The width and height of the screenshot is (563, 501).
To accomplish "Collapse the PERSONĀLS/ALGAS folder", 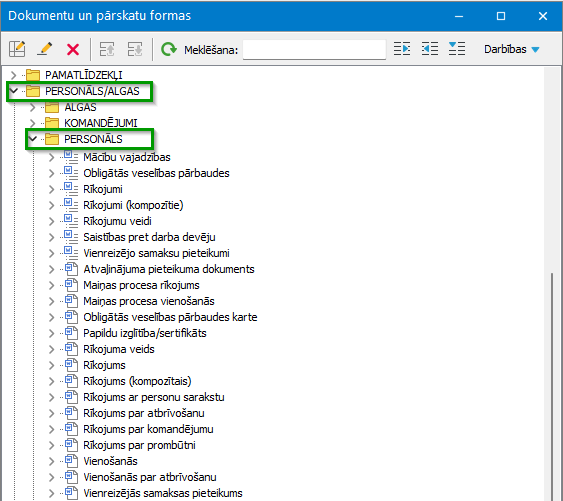I will (x=14, y=91).
